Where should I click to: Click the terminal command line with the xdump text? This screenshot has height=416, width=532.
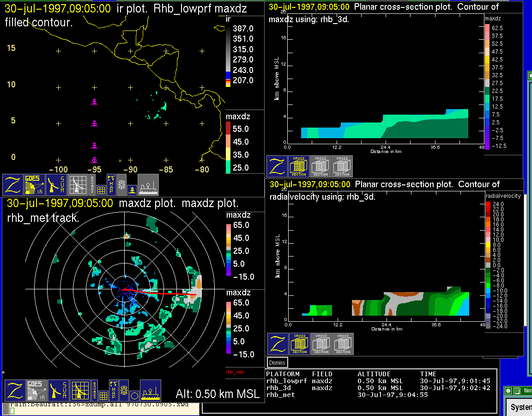[x=102, y=404]
